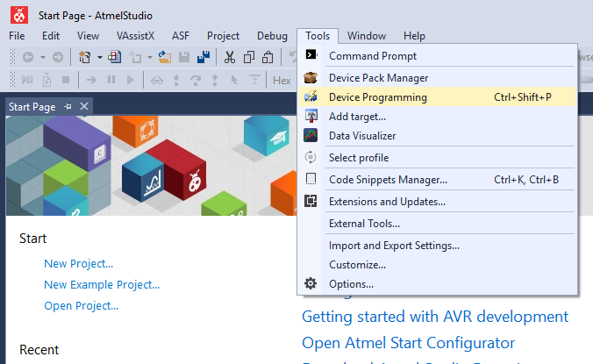Image resolution: width=593 pixels, height=364 pixels.
Task: Choose Device Programming menu entry
Action: (x=438, y=97)
